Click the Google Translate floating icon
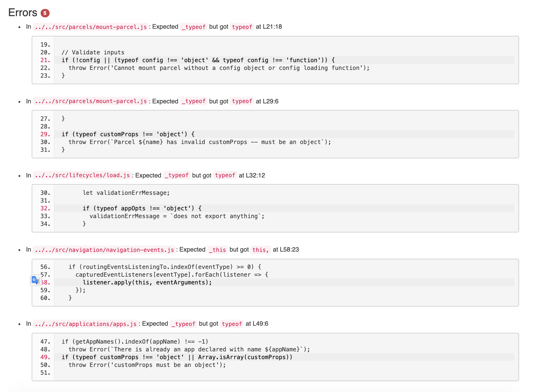The height and width of the screenshot is (392, 540). [x=36, y=280]
